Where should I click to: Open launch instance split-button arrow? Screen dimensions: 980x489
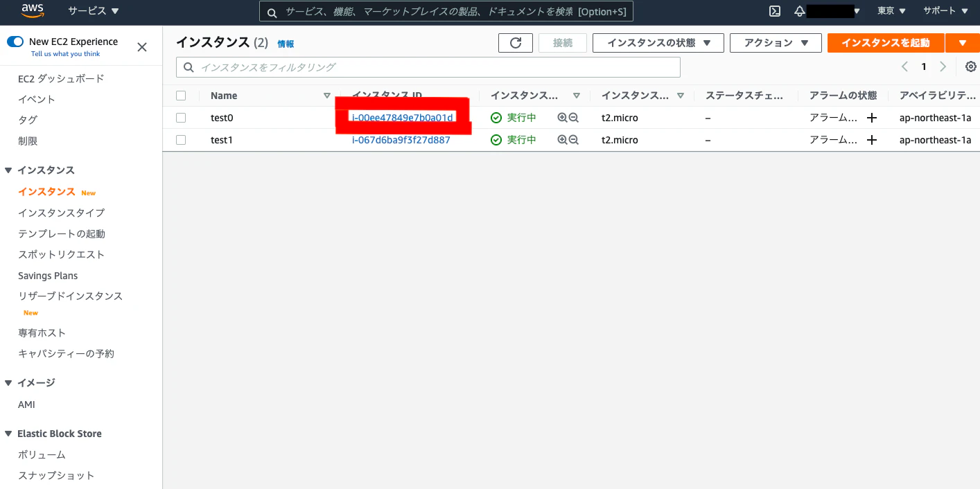coord(963,43)
